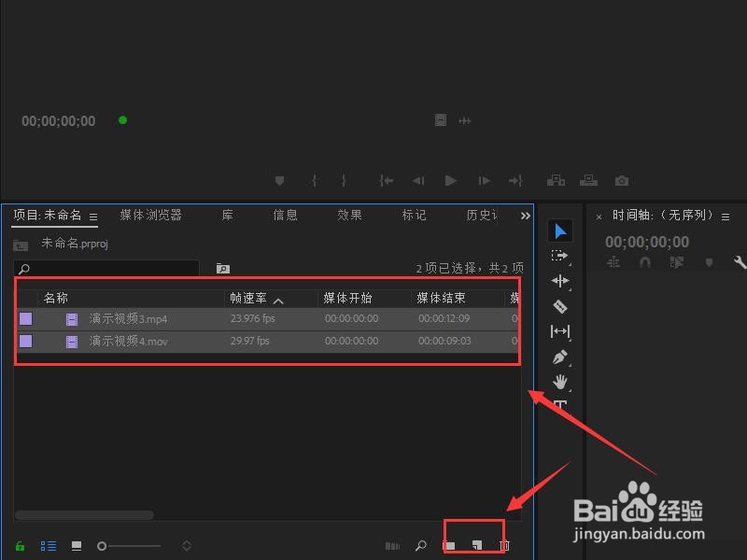Screen dimensions: 747x560
Task: Toggle insert sequences as nests
Action: (613, 262)
